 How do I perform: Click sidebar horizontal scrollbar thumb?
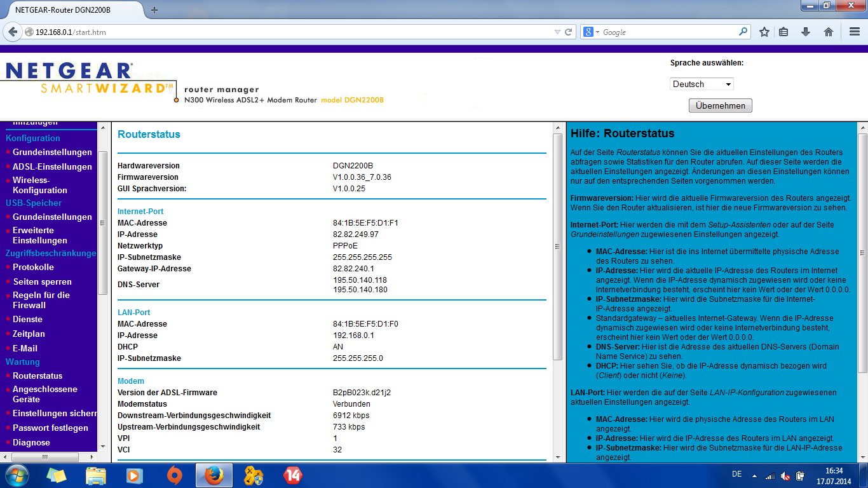pos(44,457)
